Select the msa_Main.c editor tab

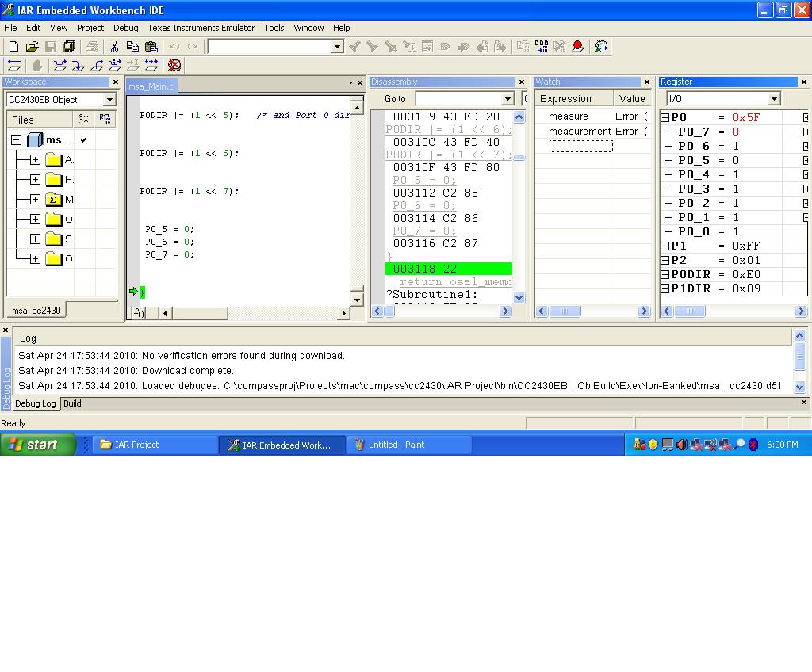(151, 86)
